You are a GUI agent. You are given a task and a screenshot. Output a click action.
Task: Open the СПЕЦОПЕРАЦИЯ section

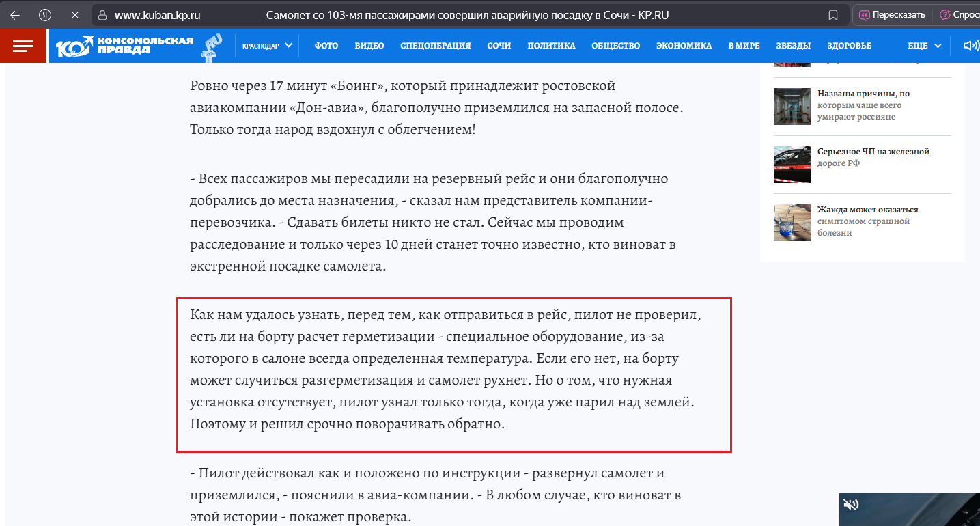coord(436,46)
